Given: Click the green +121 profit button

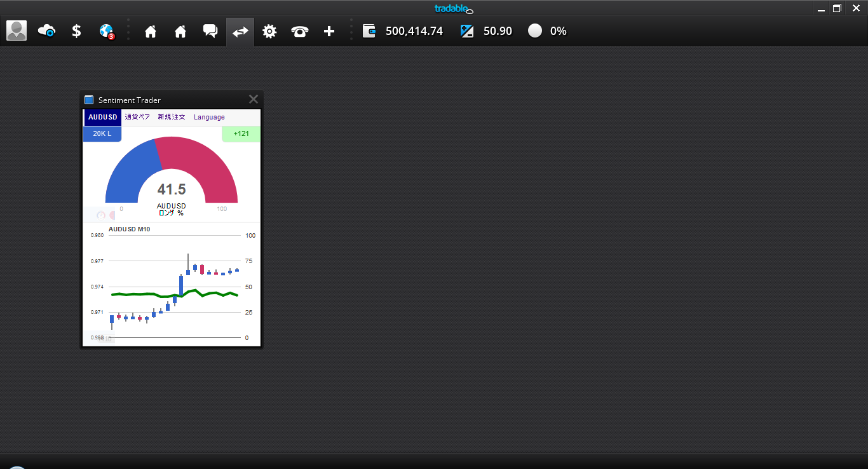Looking at the screenshot, I should 241,133.
